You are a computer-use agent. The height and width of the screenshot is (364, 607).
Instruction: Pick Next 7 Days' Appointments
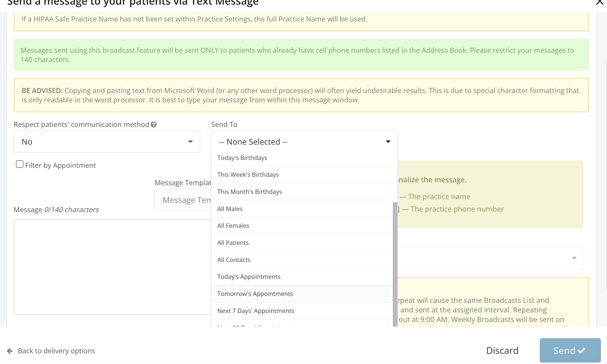click(256, 311)
